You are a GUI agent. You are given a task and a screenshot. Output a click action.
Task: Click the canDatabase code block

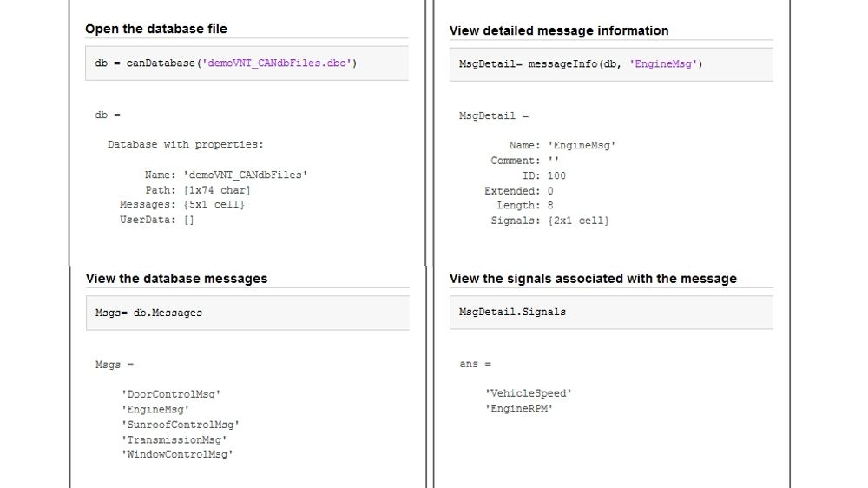coord(247,63)
